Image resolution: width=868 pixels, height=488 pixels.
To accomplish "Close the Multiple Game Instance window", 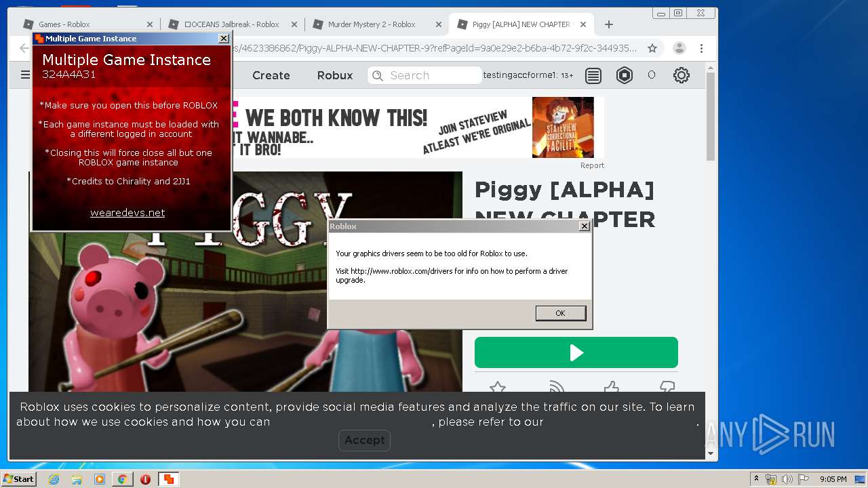I will coord(224,39).
